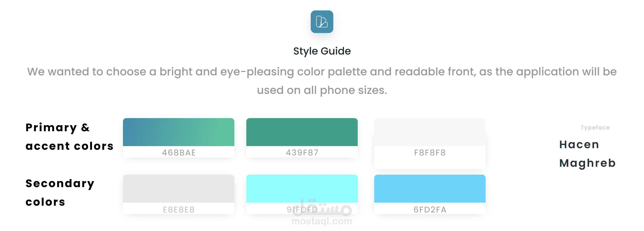Click the Style Guide heading

322,51
